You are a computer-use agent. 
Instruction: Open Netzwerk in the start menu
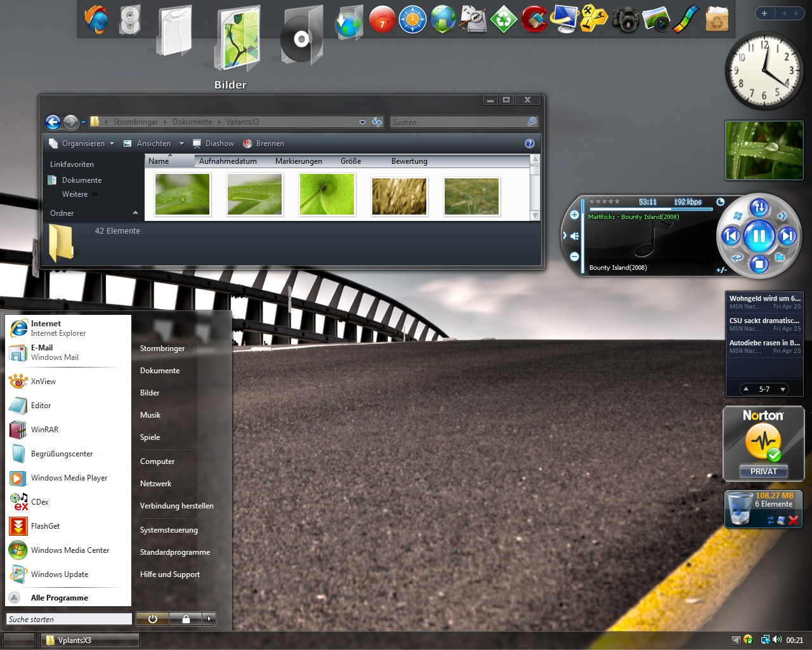tap(155, 484)
